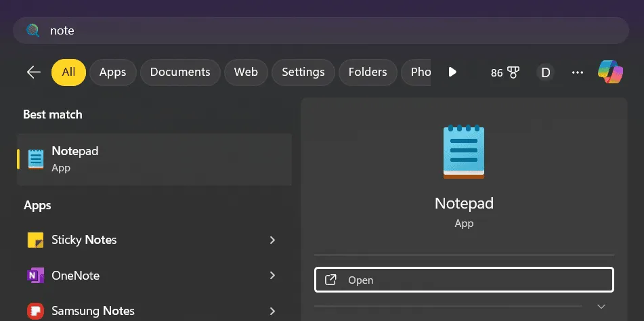Switch to the Apps filter tab
The height and width of the screenshot is (321, 644).
pyautogui.click(x=112, y=72)
